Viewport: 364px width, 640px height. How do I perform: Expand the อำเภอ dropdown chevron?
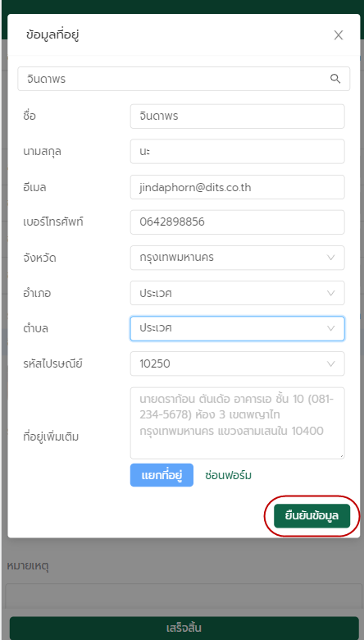pyautogui.click(x=331, y=293)
